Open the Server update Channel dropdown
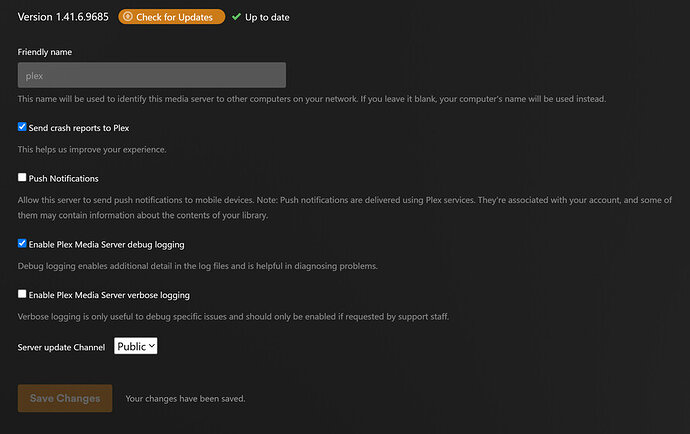690x434 pixels. click(136, 346)
